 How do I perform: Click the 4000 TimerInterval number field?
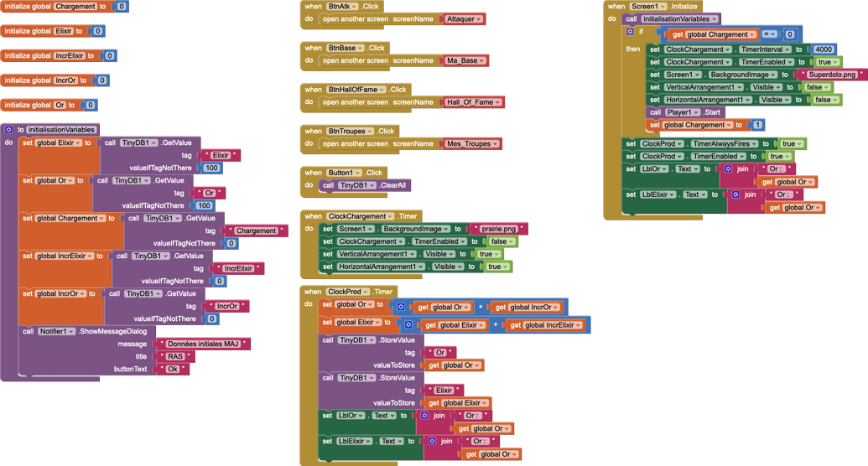(824, 49)
